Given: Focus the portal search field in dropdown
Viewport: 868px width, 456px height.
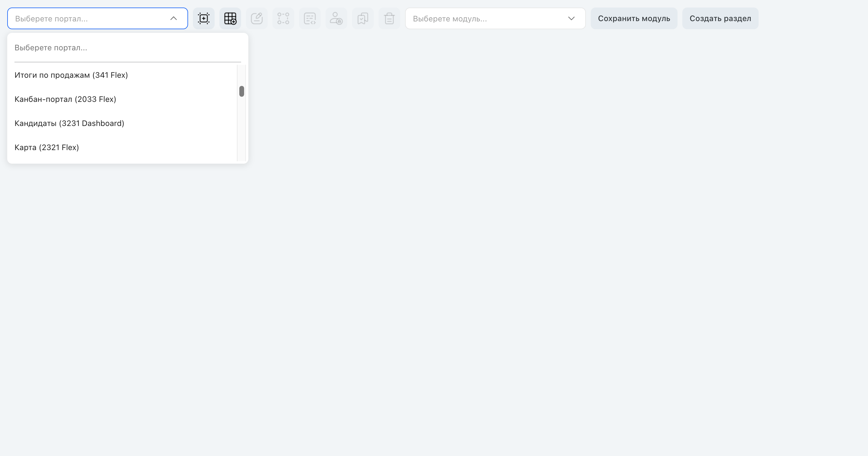Looking at the screenshot, I should [128, 48].
